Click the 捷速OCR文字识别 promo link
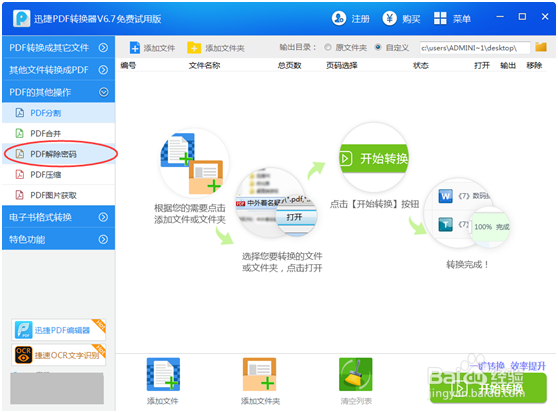 point(59,355)
